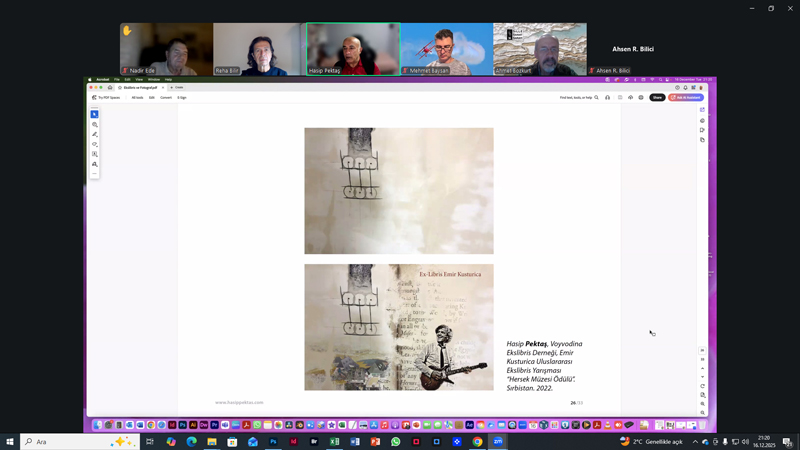Open the All tools menu
Screen dimensions: 800x450
[x=137, y=98]
